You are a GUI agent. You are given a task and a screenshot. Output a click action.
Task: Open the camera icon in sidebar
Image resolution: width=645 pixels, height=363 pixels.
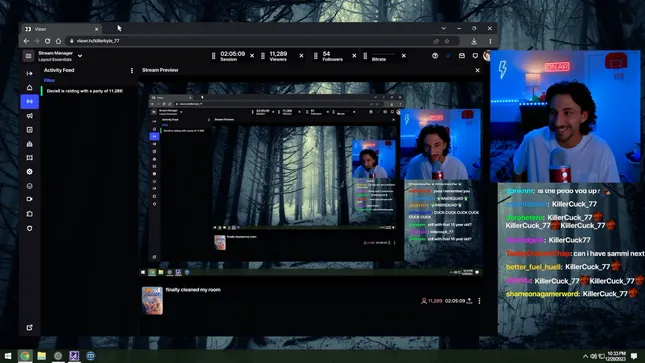pyautogui.click(x=30, y=199)
